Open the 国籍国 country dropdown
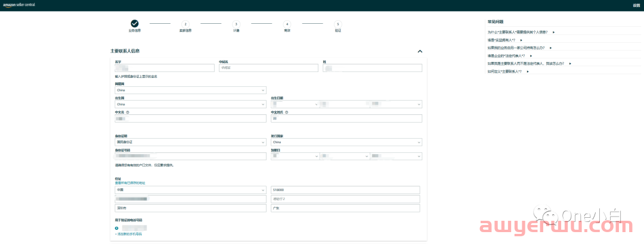644x244 pixels. pos(190,90)
